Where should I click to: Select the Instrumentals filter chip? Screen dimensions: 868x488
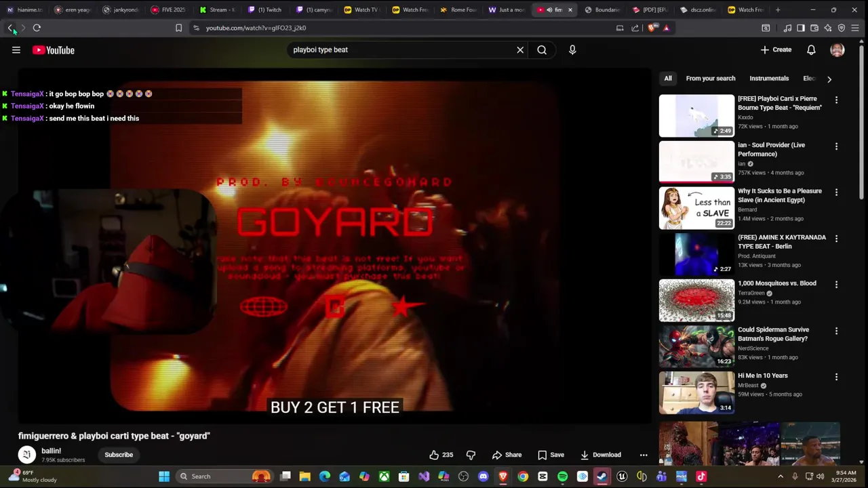click(769, 79)
